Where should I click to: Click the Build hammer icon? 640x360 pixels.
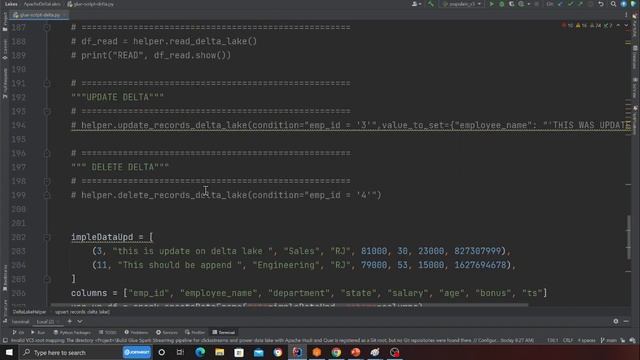coord(431,4)
